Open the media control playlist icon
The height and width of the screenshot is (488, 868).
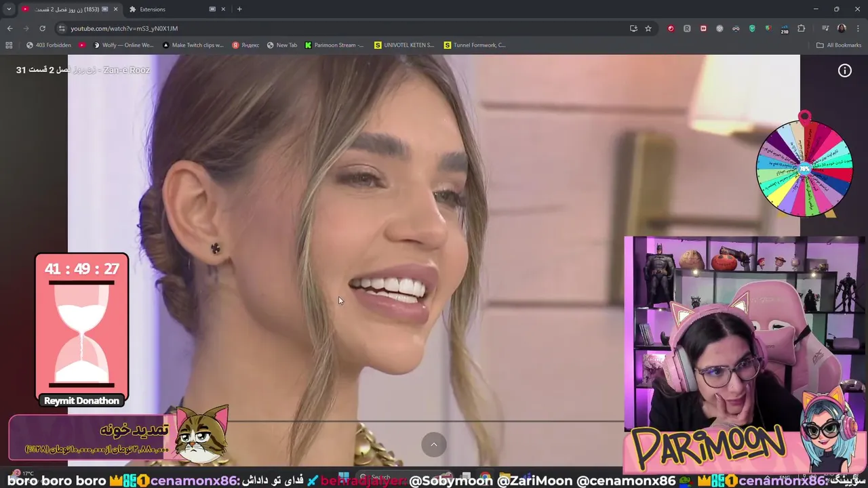825,28
